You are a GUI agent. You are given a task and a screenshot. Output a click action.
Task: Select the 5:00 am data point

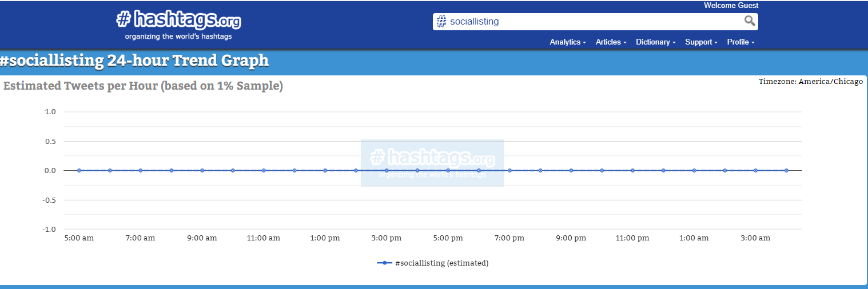[79, 170]
